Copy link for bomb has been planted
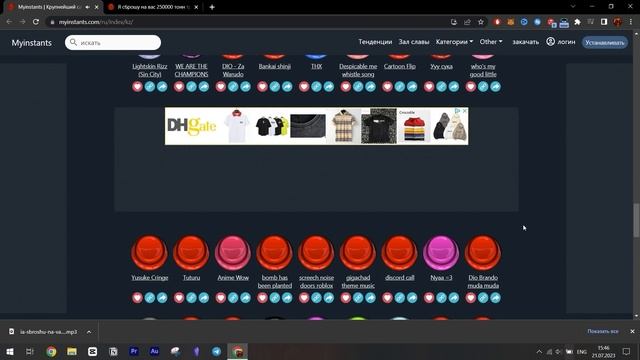 click(275, 298)
